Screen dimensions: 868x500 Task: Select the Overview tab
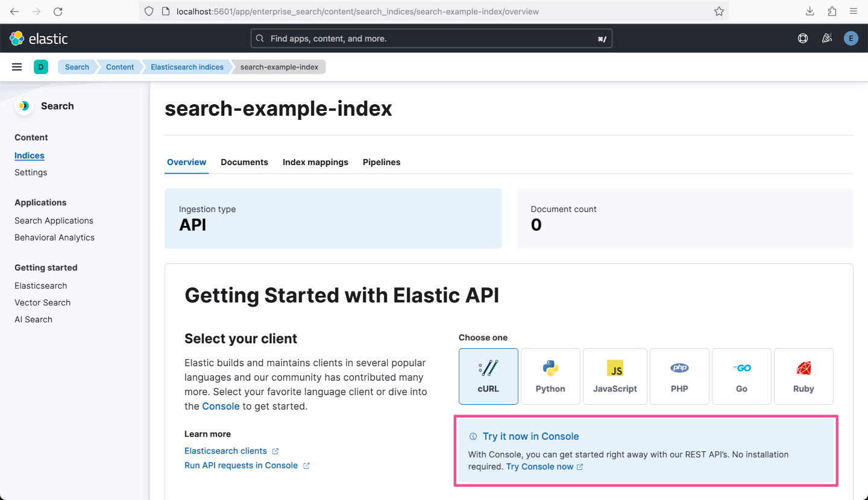[187, 162]
